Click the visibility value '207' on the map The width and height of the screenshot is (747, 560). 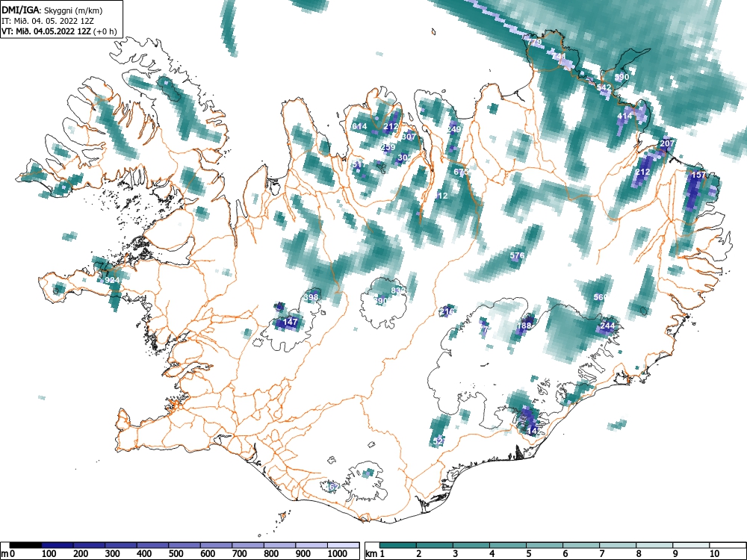[x=667, y=143]
